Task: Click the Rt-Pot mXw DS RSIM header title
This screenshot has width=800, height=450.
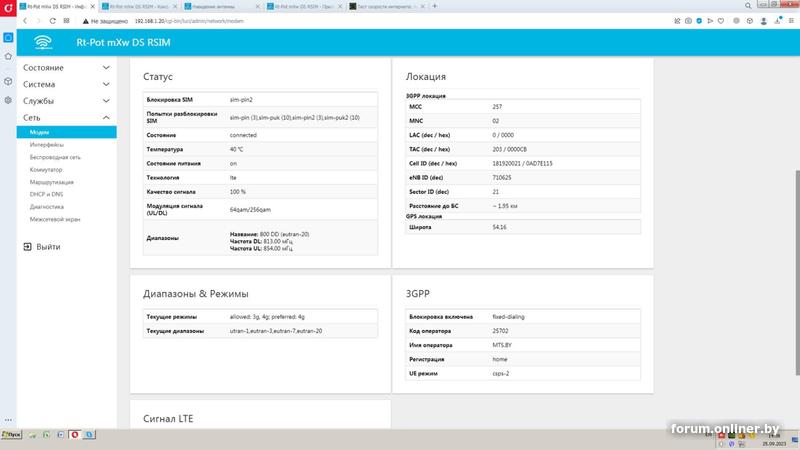Action: point(123,42)
